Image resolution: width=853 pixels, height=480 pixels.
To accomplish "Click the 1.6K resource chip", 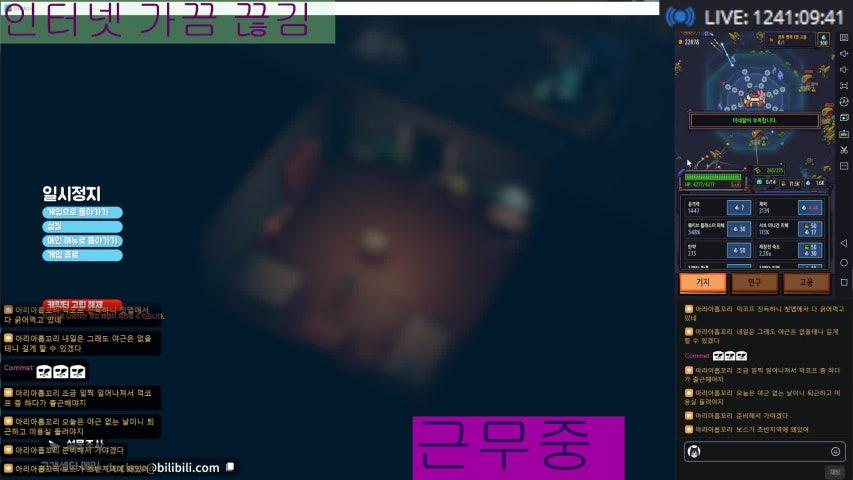I will click(x=816, y=183).
